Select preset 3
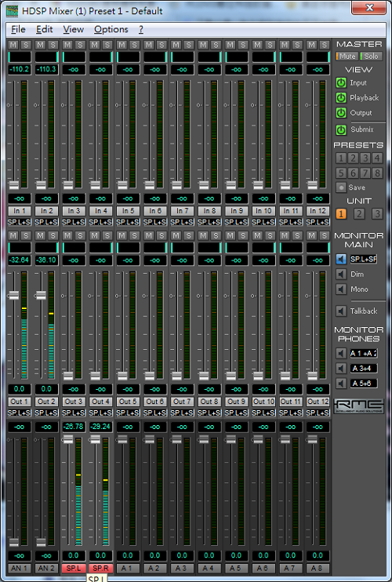Viewport: 392px width, 582px height. click(365, 158)
